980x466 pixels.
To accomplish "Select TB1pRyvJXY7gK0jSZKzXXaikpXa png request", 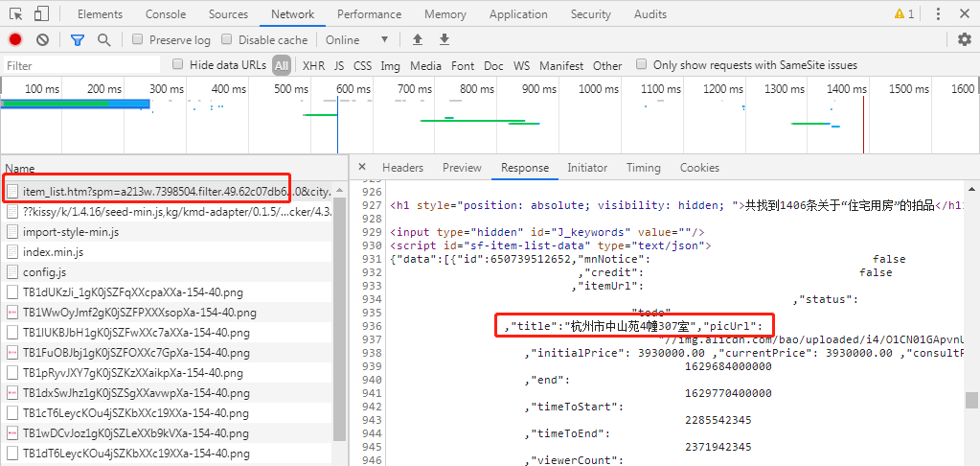I will tap(169, 373).
